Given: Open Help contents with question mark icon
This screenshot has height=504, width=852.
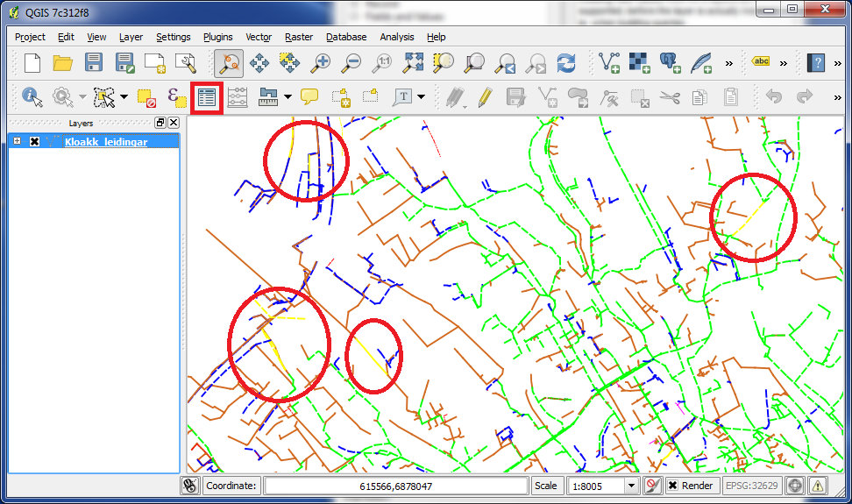Looking at the screenshot, I should pyautogui.click(x=816, y=63).
